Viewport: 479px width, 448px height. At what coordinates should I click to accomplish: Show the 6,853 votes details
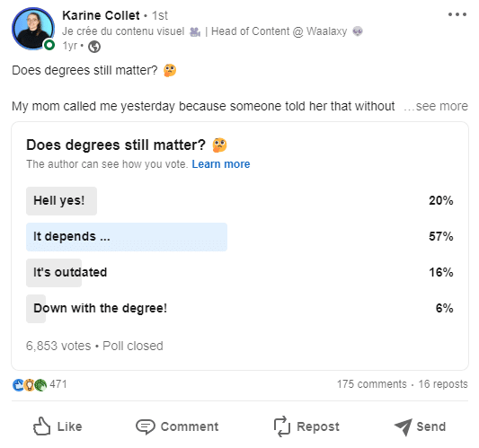(x=58, y=346)
